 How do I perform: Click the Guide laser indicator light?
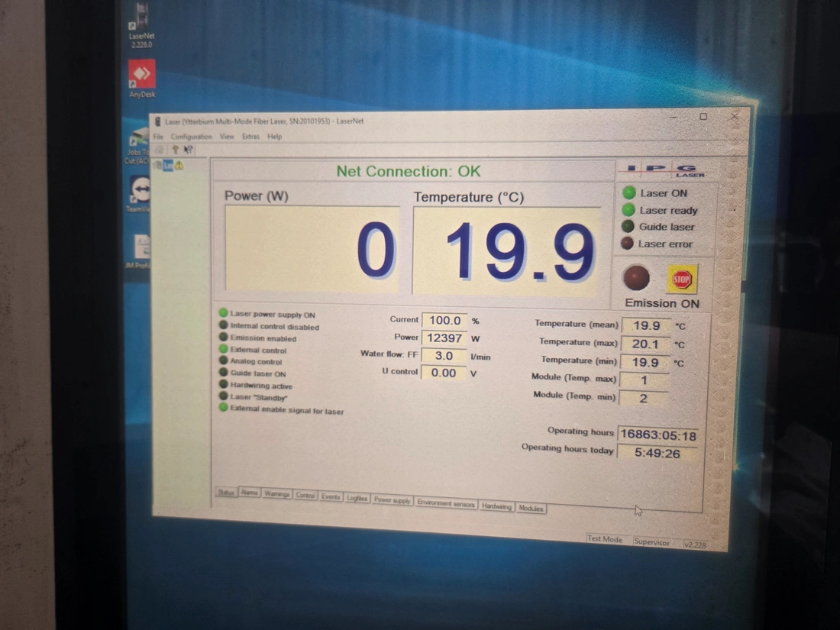click(628, 227)
